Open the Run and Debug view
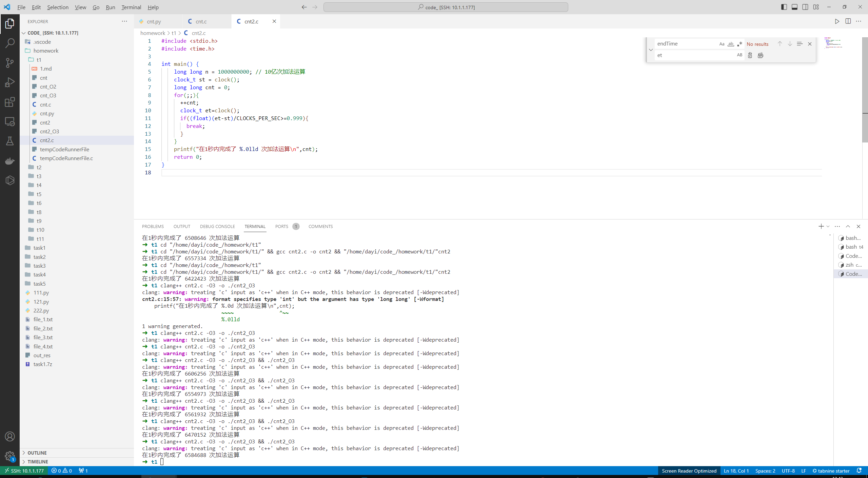Screen dimensions: 868x478 click(x=10, y=82)
